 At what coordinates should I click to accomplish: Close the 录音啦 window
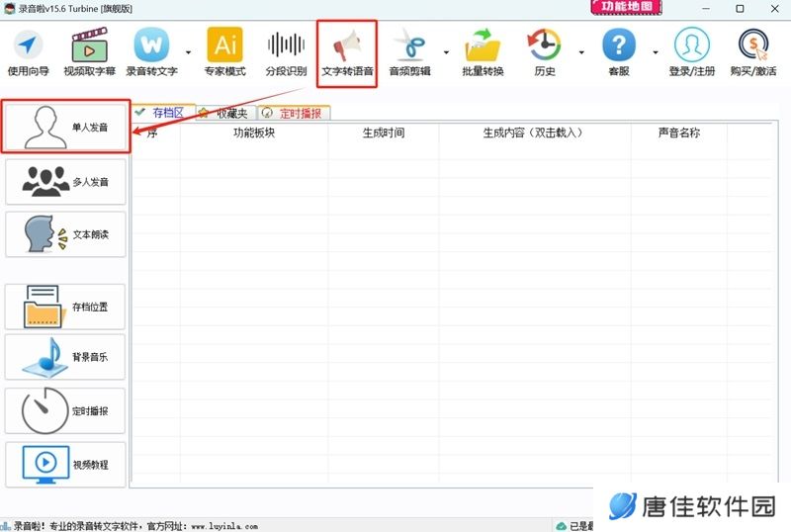[775, 9]
